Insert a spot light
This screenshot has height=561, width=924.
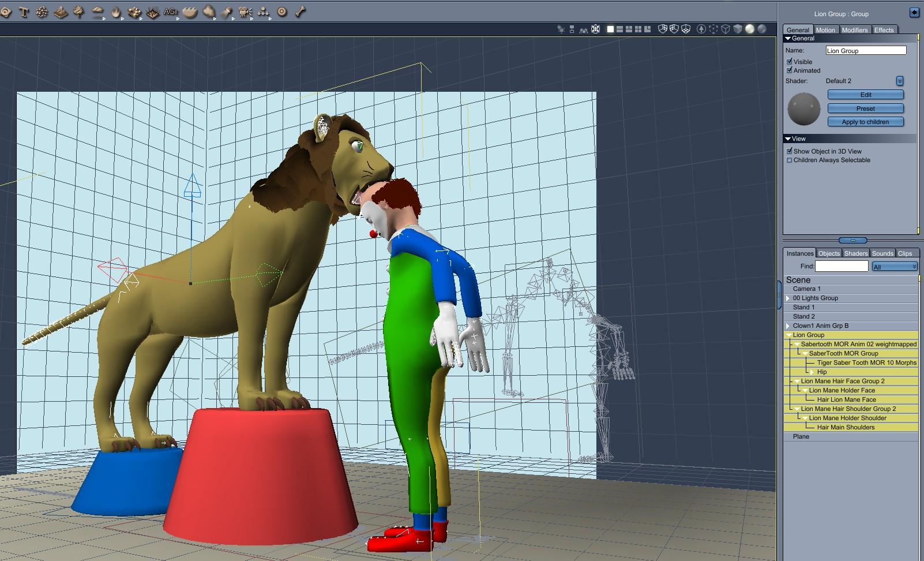(x=227, y=12)
